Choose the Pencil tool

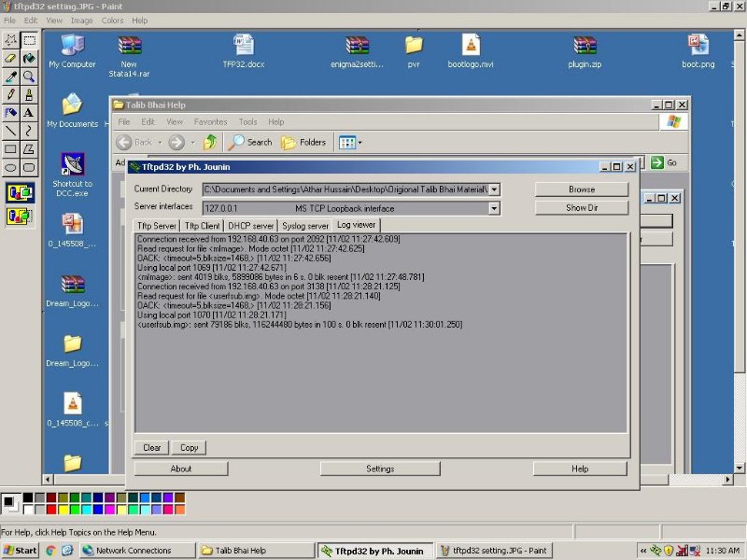(x=10, y=95)
